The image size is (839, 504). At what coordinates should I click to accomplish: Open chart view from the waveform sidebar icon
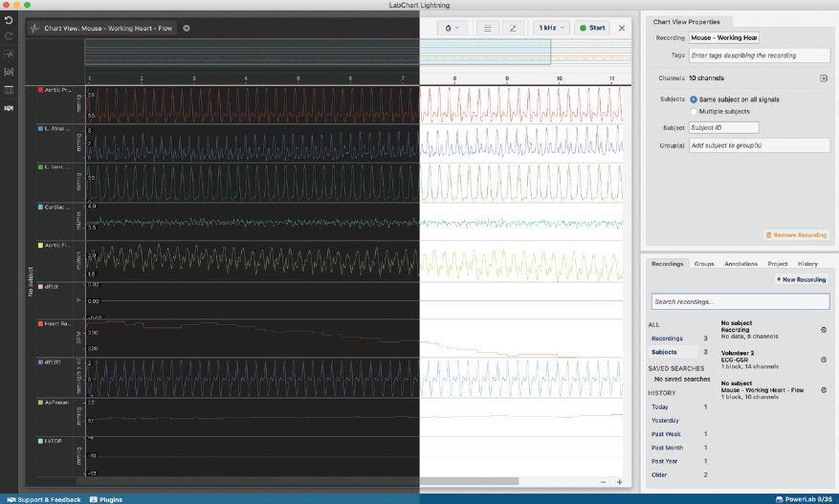click(9, 55)
